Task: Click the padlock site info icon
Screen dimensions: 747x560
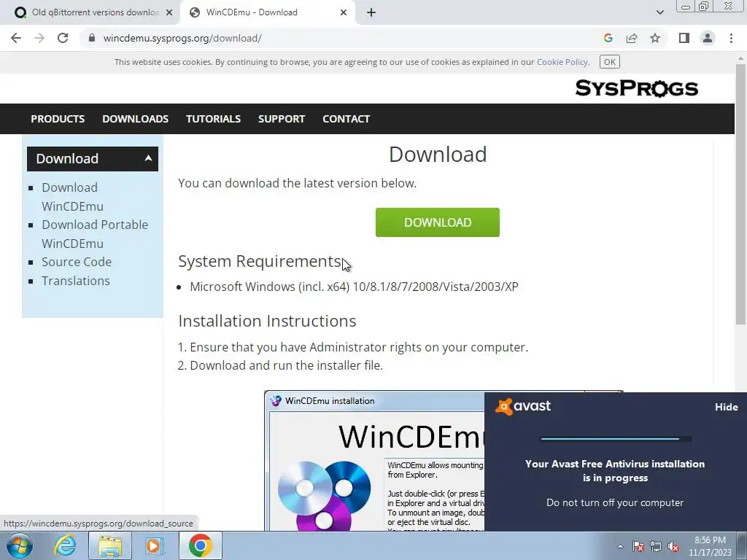Action: tap(92, 38)
